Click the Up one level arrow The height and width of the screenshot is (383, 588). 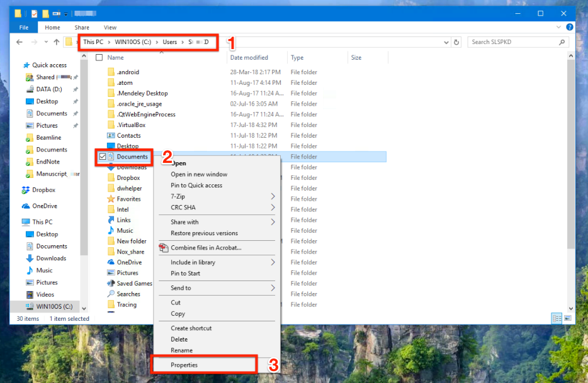pyautogui.click(x=57, y=42)
